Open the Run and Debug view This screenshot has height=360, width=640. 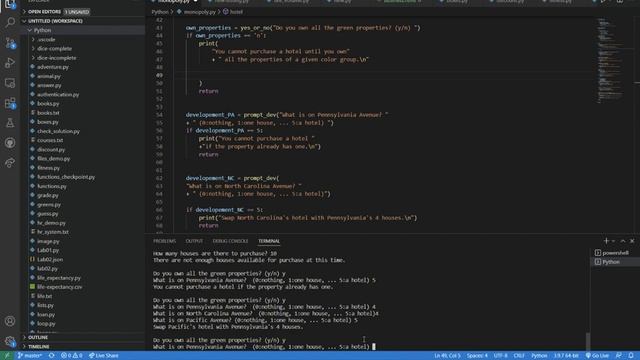pos(10,62)
